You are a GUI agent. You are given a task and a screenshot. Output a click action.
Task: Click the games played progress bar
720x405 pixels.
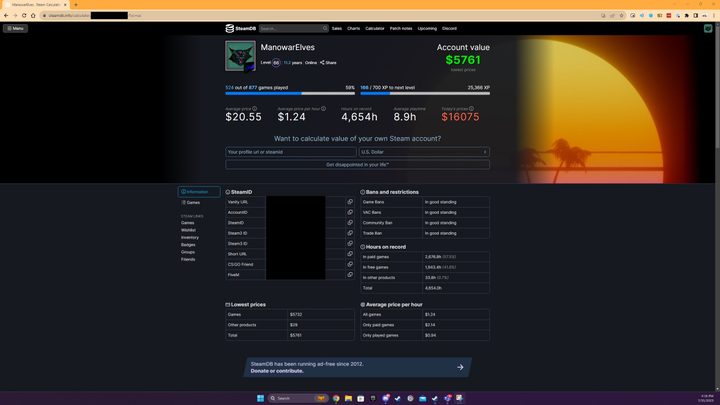290,93
